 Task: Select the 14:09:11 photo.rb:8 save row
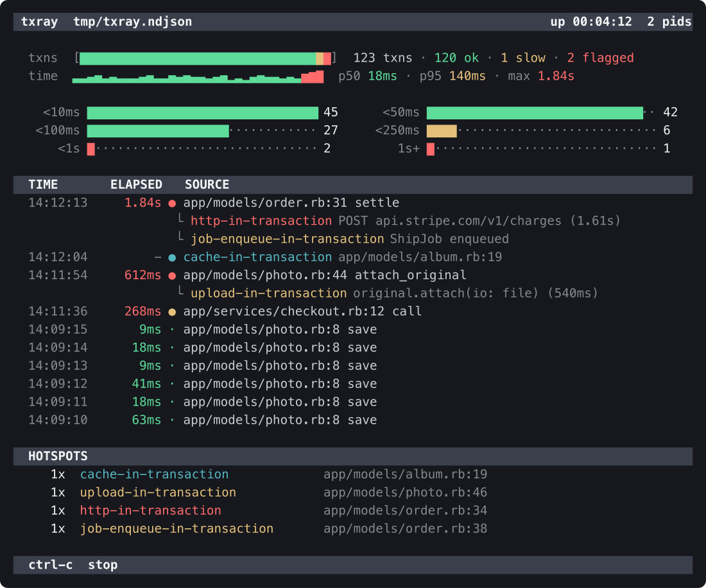(353, 402)
